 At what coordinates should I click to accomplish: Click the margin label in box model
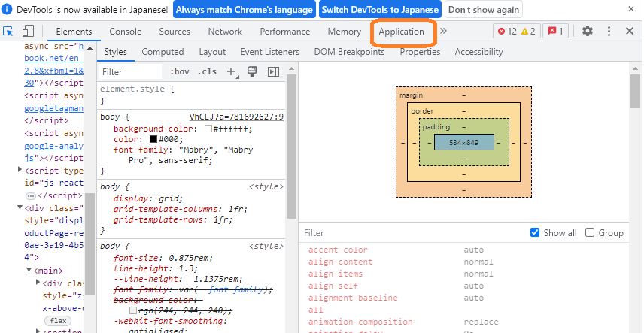tap(411, 95)
